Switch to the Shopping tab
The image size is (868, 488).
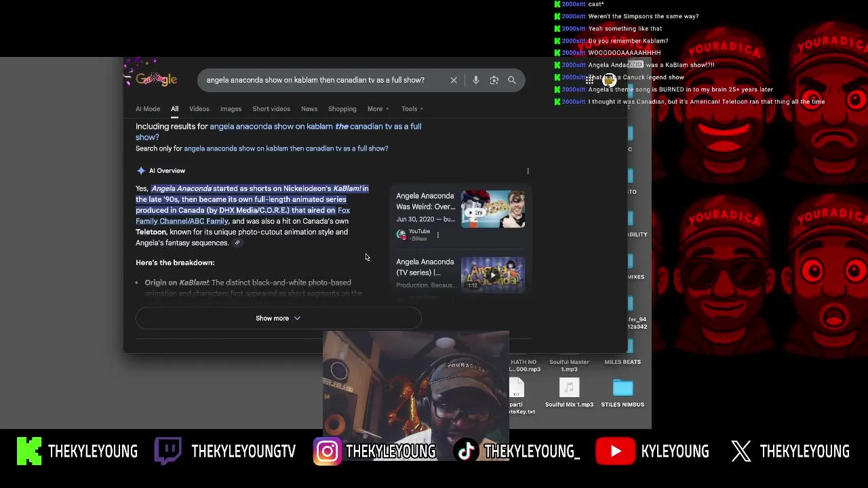[x=342, y=108]
